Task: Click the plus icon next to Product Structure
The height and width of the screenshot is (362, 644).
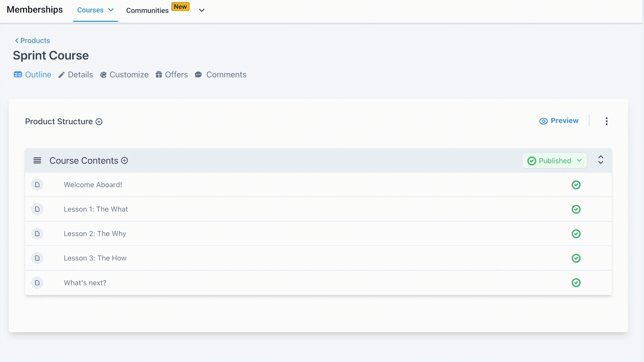Action: 99,122
